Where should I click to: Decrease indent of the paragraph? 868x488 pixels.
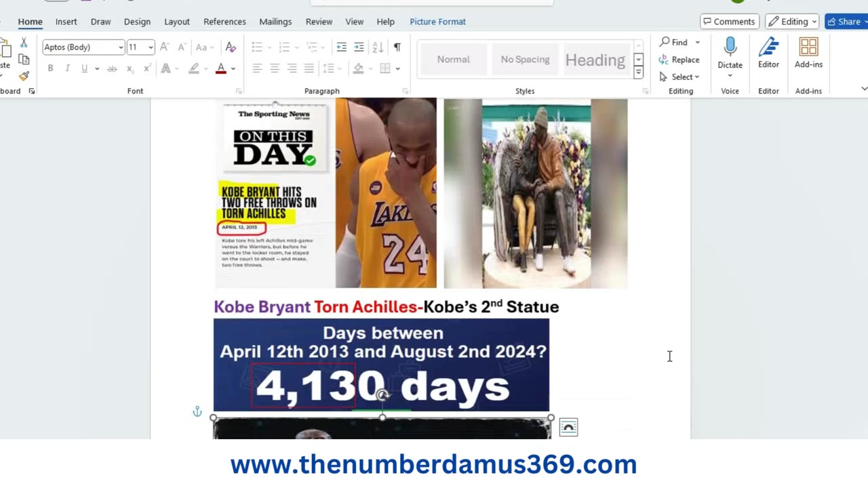tap(342, 47)
